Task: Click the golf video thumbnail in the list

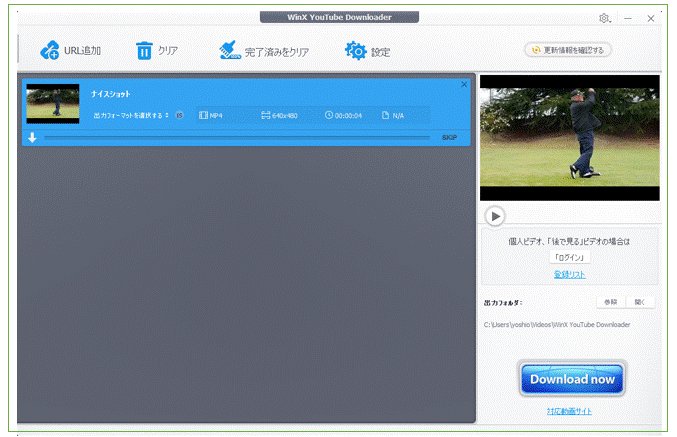Action: coord(52,104)
